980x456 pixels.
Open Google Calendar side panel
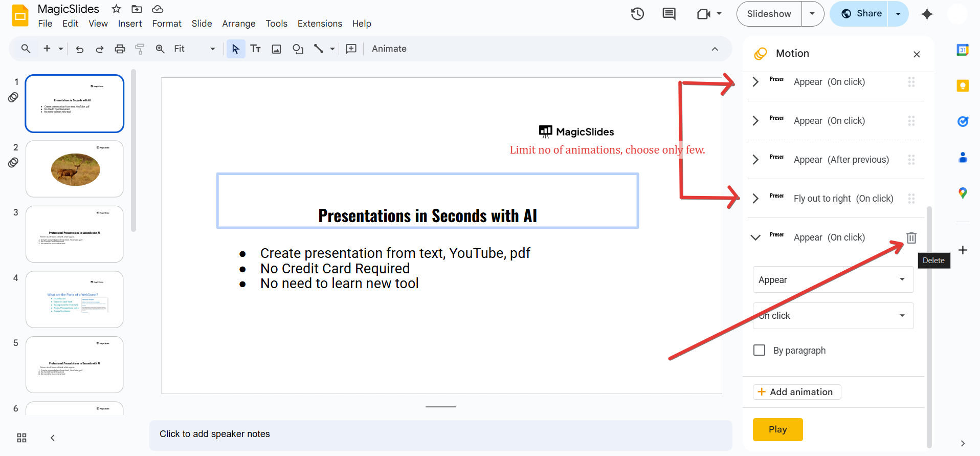[x=963, y=50]
